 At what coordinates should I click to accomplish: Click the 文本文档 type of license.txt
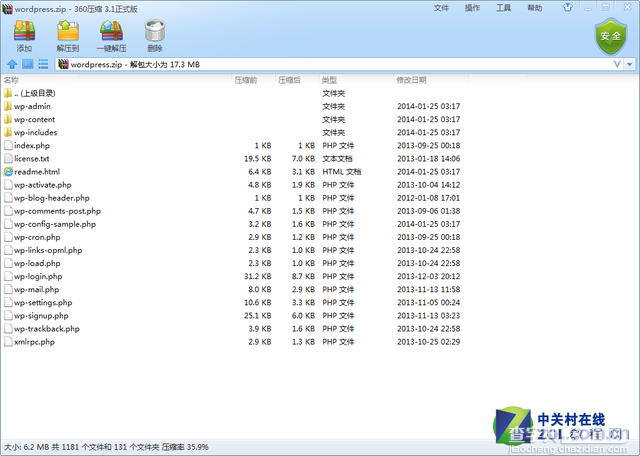coord(337,159)
